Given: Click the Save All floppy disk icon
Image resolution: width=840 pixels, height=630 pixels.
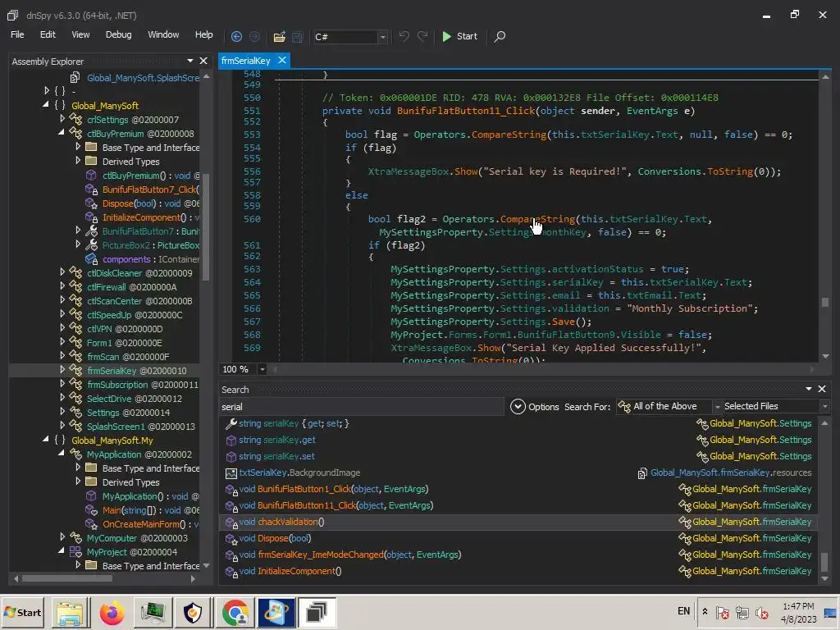Looking at the screenshot, I should (297, 36).
